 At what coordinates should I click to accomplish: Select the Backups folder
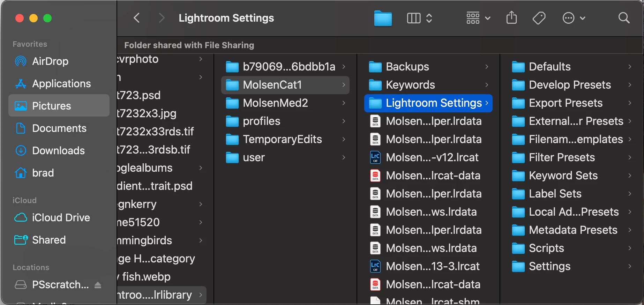(x=428, y=67)
